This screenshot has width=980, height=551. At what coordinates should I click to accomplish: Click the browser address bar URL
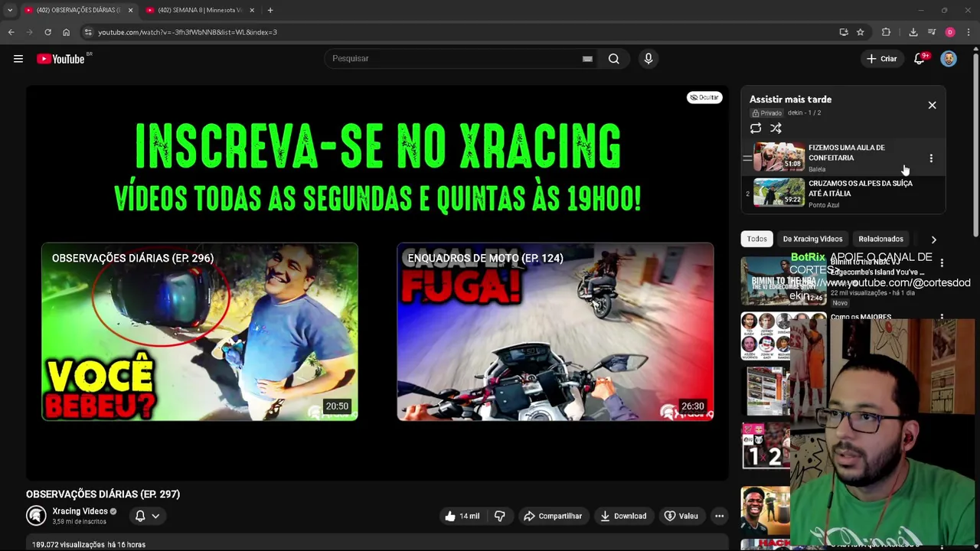pos(188,32)
